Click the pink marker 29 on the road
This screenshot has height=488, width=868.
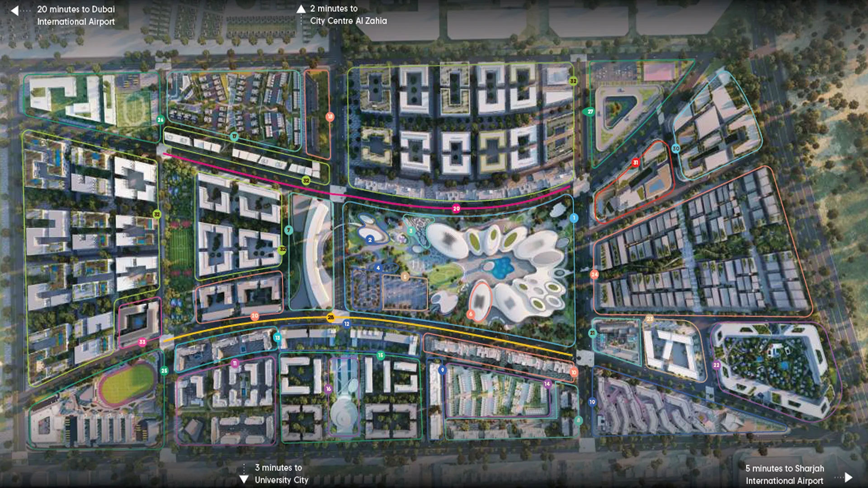456,208
